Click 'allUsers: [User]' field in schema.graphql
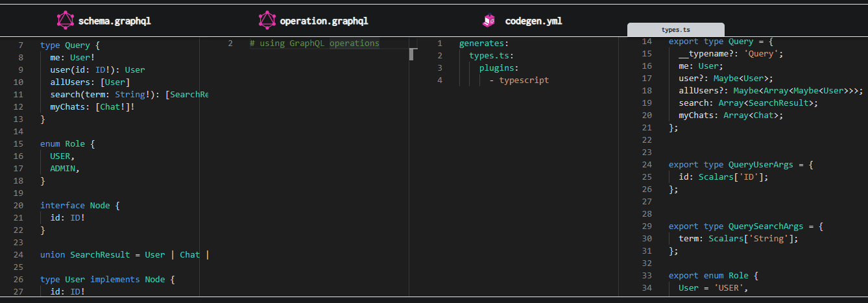This screenshot has width=868, height=303. click(90, 82)
